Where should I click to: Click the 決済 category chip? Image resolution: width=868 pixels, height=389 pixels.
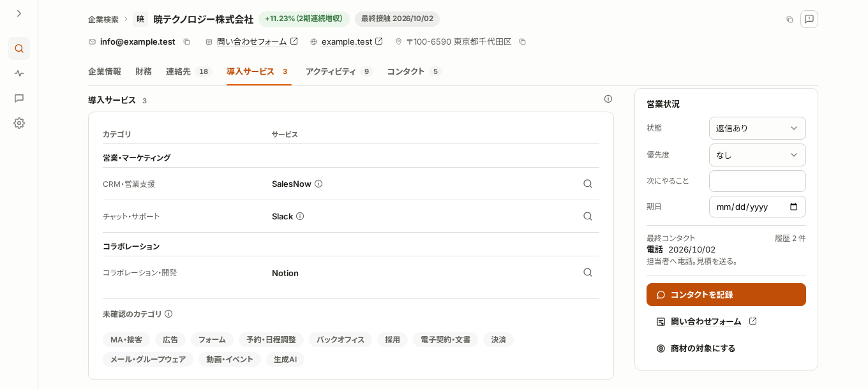pos(498,340)
